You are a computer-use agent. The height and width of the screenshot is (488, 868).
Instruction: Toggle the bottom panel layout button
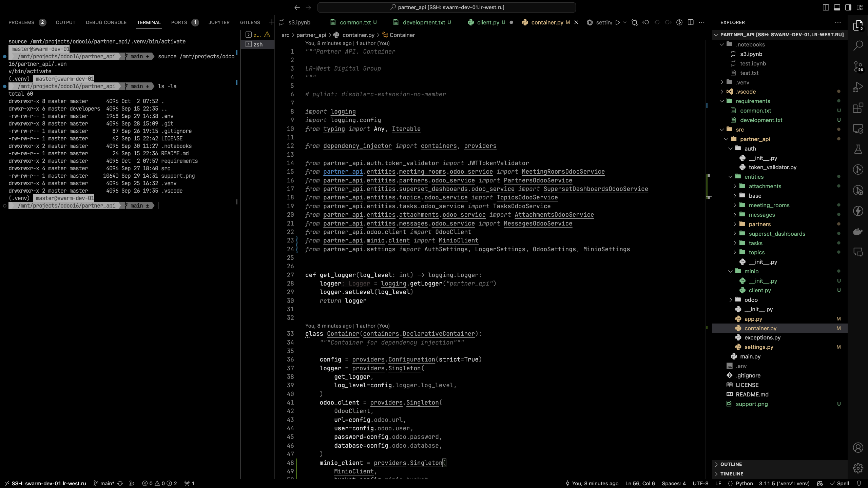coord(837,7)
